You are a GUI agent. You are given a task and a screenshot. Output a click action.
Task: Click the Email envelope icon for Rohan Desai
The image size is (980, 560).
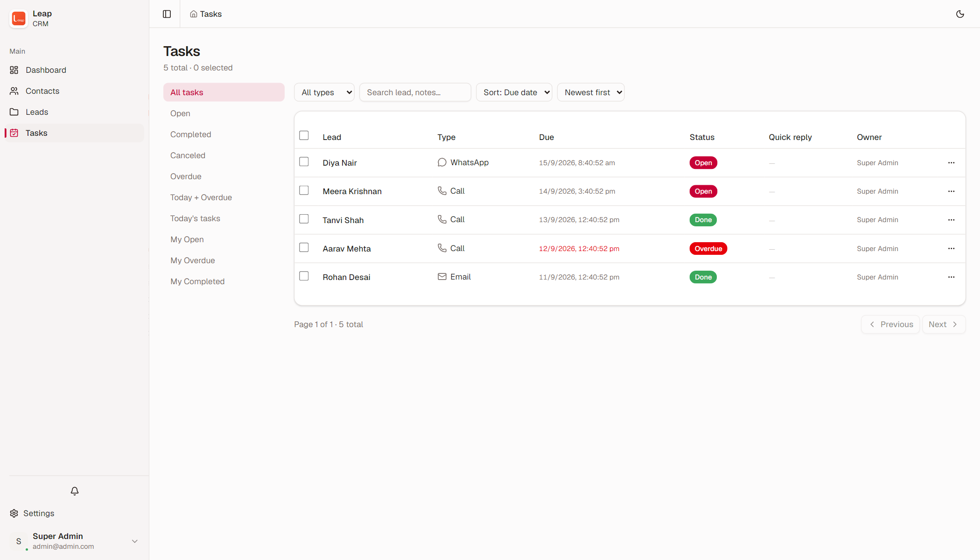coord(442,277)
